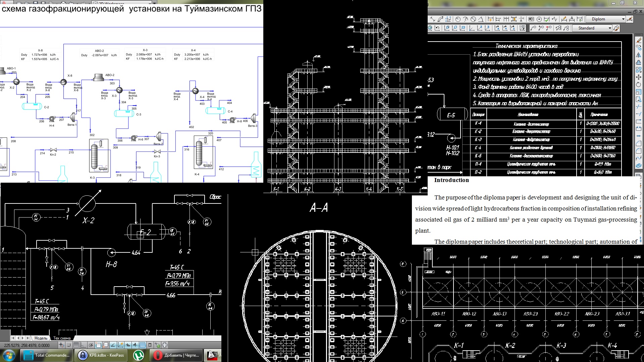Open the Diplom dimension style dropdown

coord(606,19)
